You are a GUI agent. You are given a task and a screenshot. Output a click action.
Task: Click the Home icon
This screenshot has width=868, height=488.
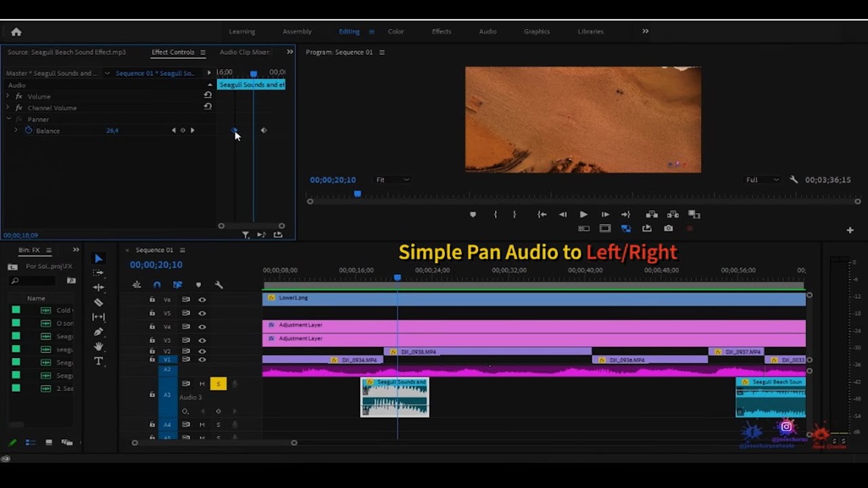coord(16,31)
